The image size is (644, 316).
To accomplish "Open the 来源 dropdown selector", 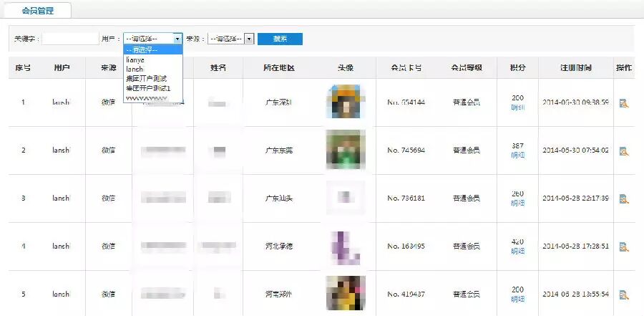I will point(231,39).
